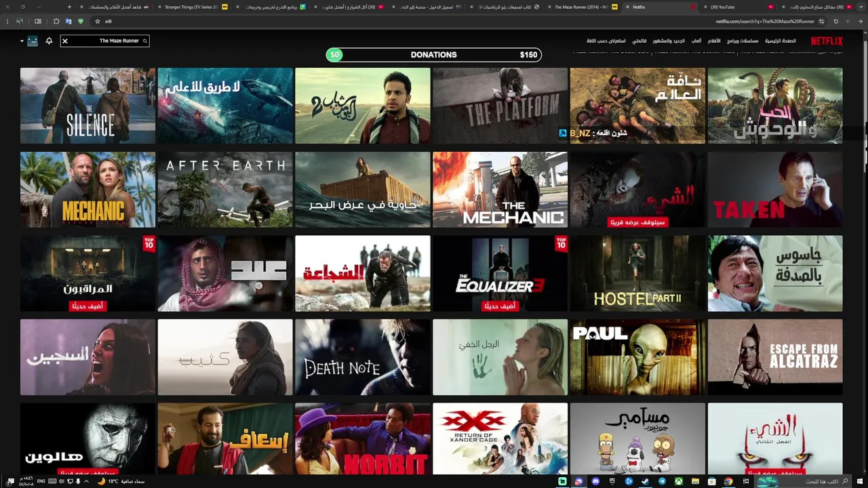Open قائمتي in Netflix nav
868x488 pixels.
[x=639, y=41]
